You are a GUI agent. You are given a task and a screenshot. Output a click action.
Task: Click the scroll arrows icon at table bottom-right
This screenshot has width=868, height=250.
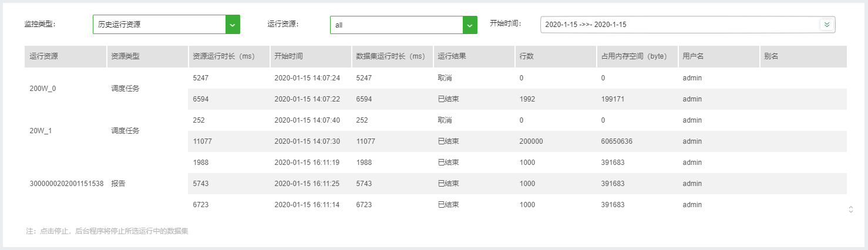[850, 210]
